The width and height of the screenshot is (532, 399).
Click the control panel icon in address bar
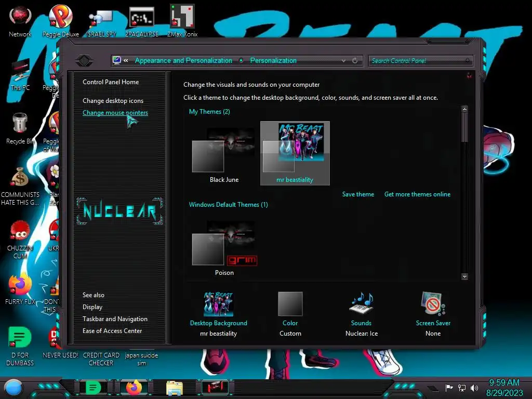click(117, 60)
